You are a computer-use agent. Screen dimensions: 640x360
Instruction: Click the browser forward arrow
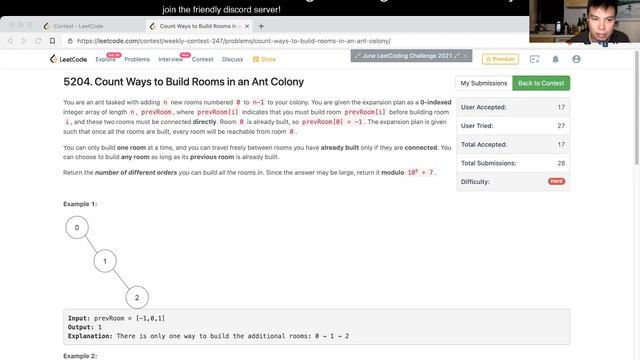point(24,41)
